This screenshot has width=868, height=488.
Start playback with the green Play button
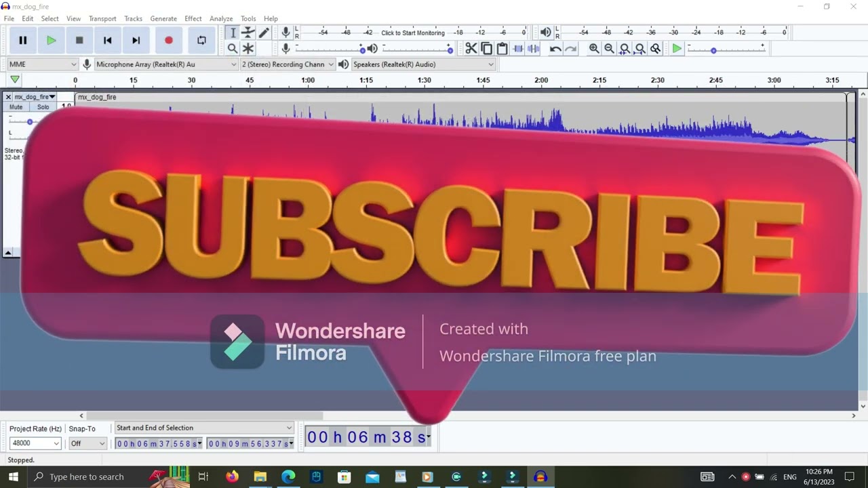click(x=51, y=41)
